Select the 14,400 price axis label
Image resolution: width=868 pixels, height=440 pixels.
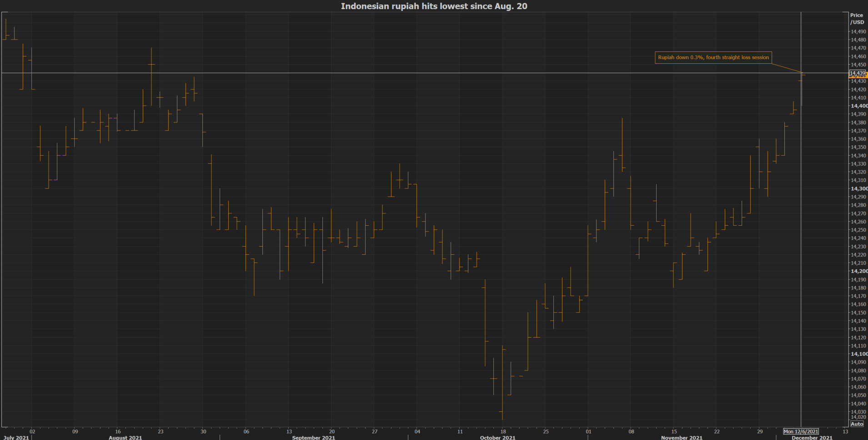click(859, 106)
